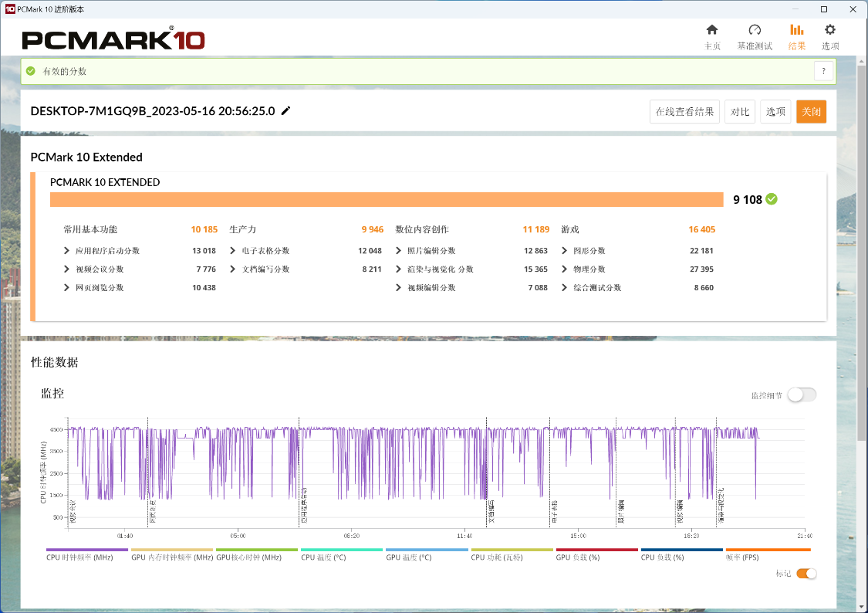Click the pencil icon to rename result
The width and height of the screenshot is (868, 613).
285,110
